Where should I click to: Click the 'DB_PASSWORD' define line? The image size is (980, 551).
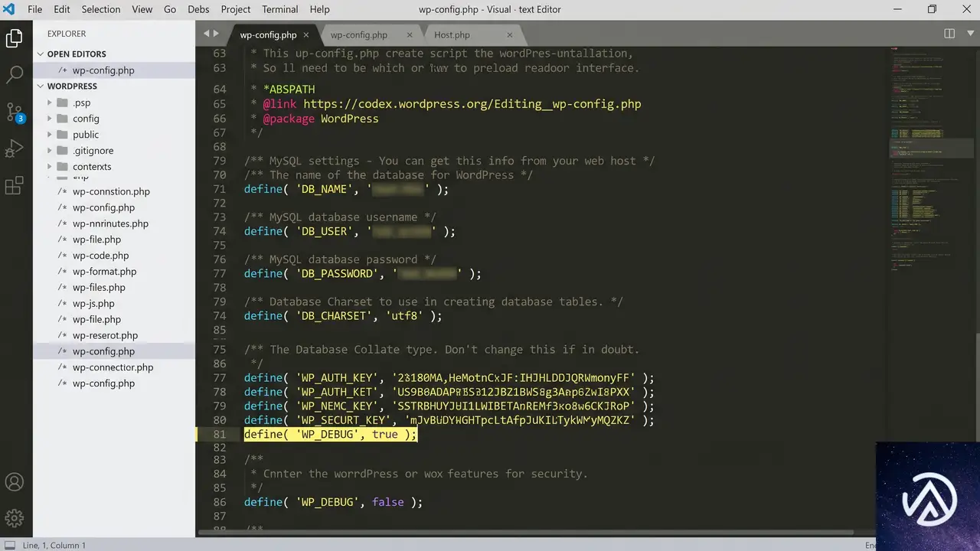pos(363,274)
